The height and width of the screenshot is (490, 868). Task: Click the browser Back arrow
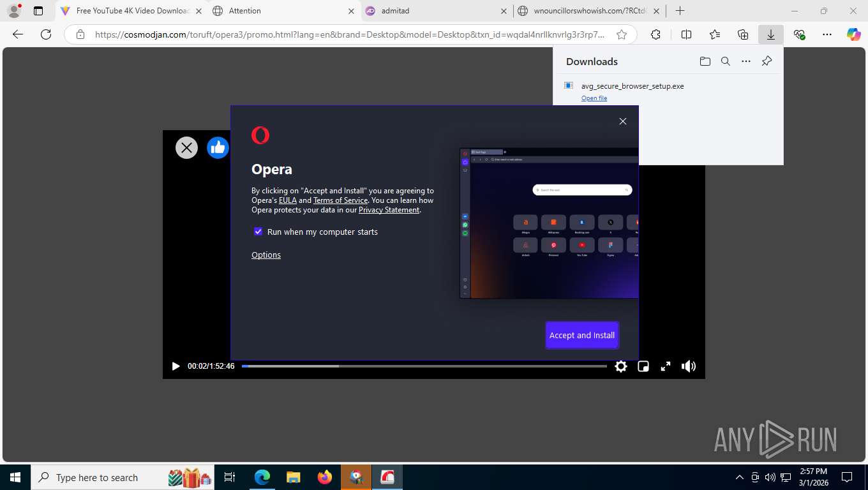click(18, 34)
